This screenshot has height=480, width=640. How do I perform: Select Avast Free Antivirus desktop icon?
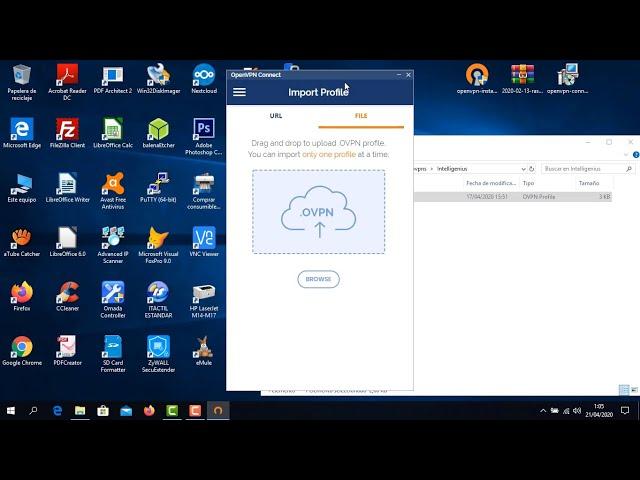point(113,191)
